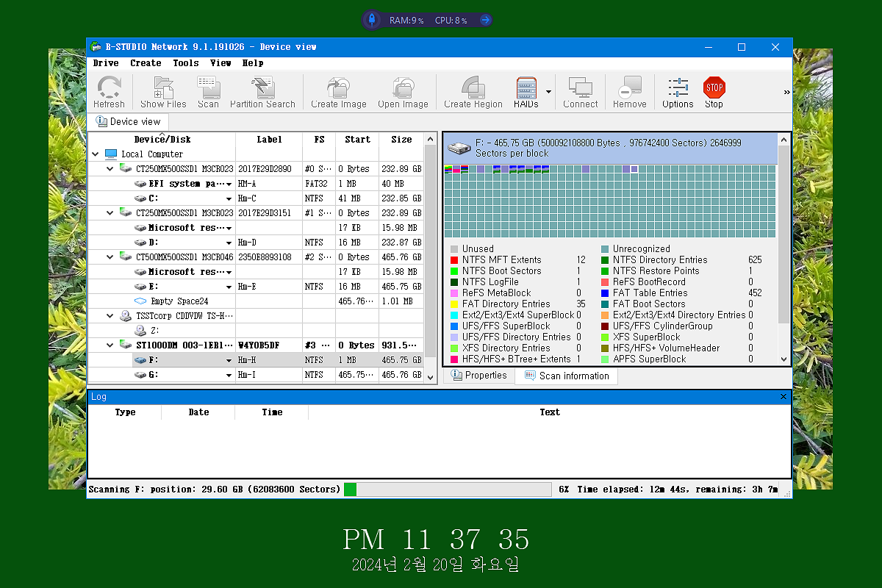Select Local Computer icon
Viewport: 882px width, 588px height.
[x=111, y=154]
